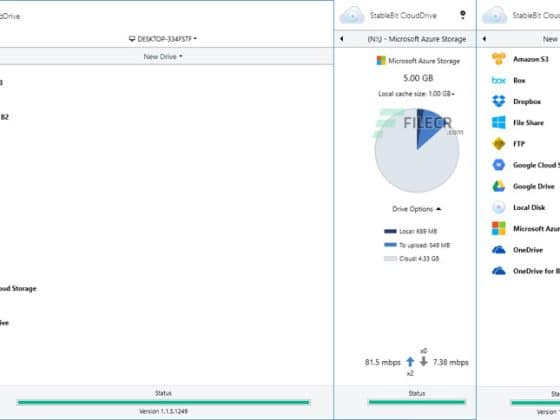Click the upload speed arrow icon

point(410,362)
